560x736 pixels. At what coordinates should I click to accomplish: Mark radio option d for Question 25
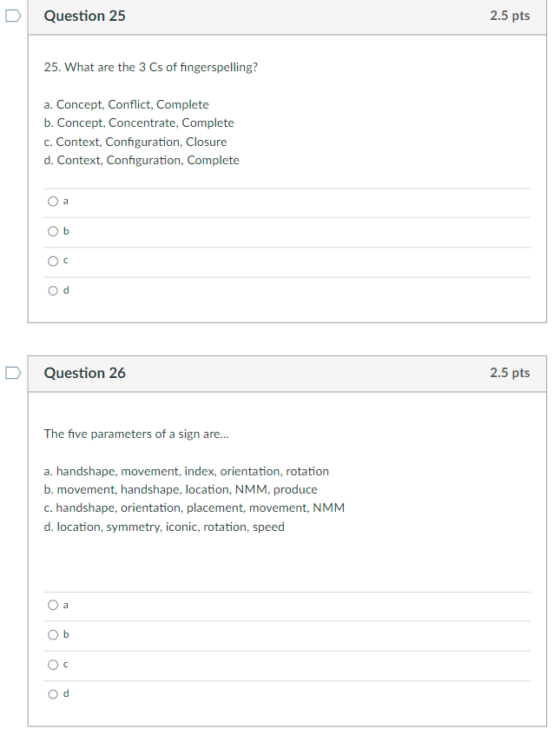53,290
